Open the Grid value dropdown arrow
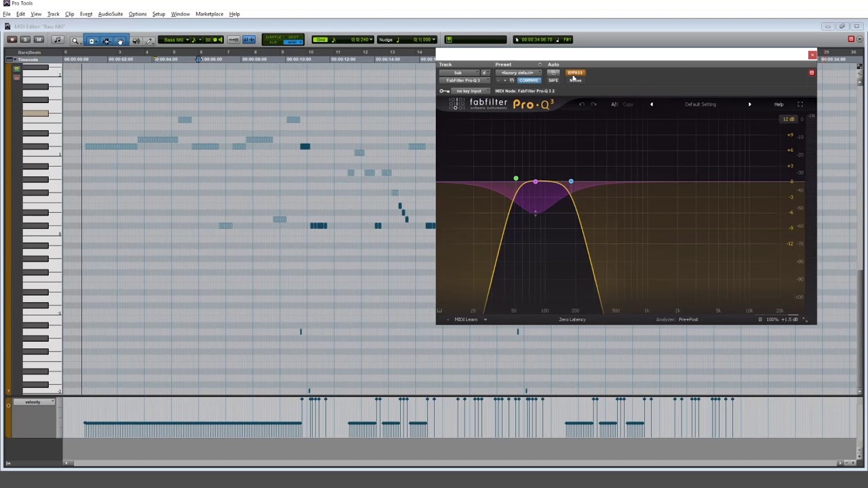The image size is (868, 488). pos(372,40)
